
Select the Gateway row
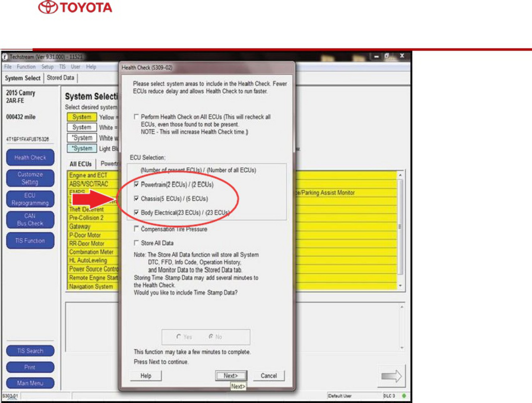click(x=93, y=227)
